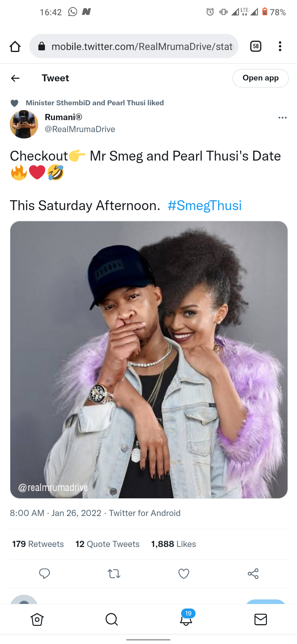The height and width of the screenshot is (644, 297).
Task: Focus the mobile.twitter.com address bar
Action: pyautogui.click(x=134, y=46)
